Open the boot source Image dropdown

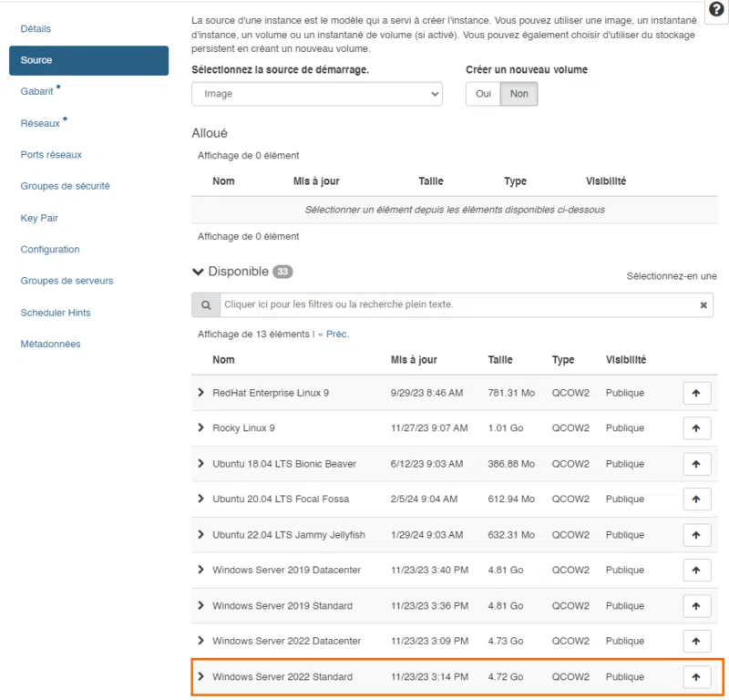click(x=316, y=94)
